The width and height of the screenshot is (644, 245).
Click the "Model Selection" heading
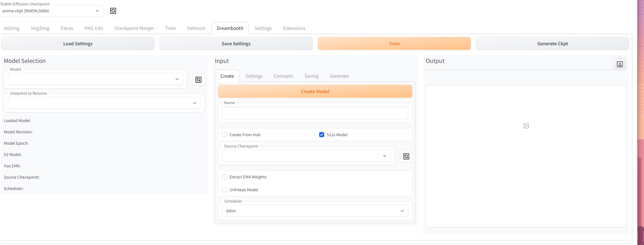pos(25,61)
